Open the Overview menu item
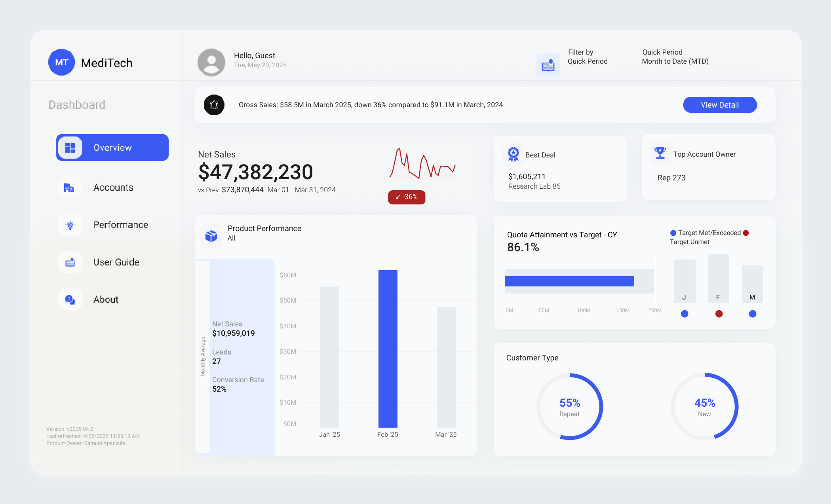Viewport: 831px width, 504px height. pyautogui.click(x=112, y=148)
